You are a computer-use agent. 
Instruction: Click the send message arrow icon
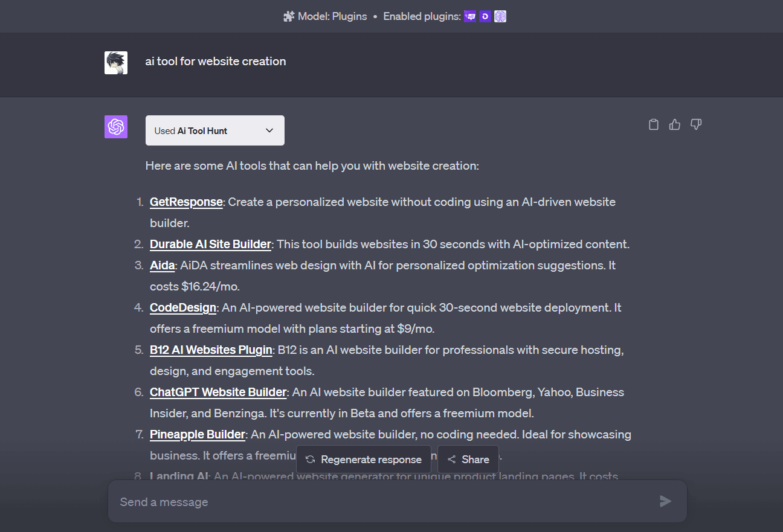(665, 501)
